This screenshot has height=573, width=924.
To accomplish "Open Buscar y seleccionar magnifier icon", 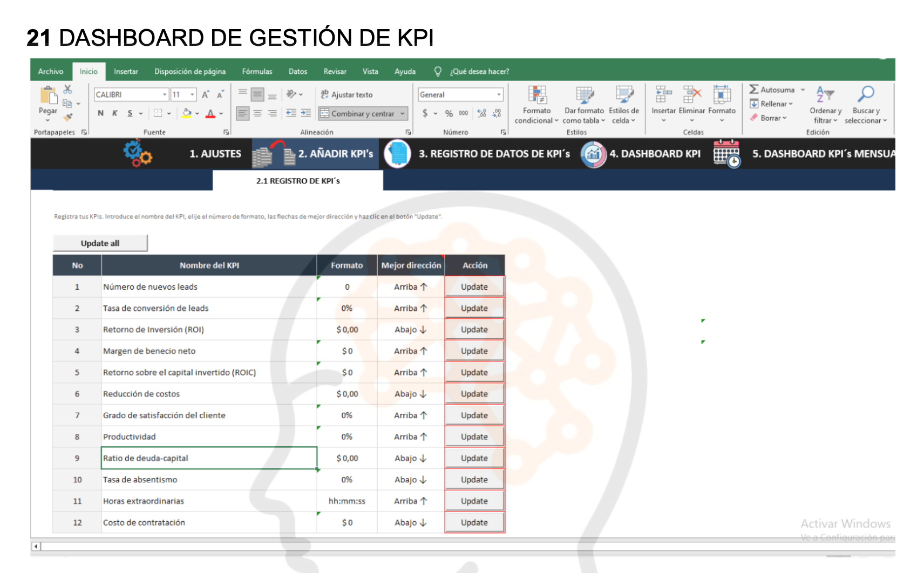I will coord(866,94).
